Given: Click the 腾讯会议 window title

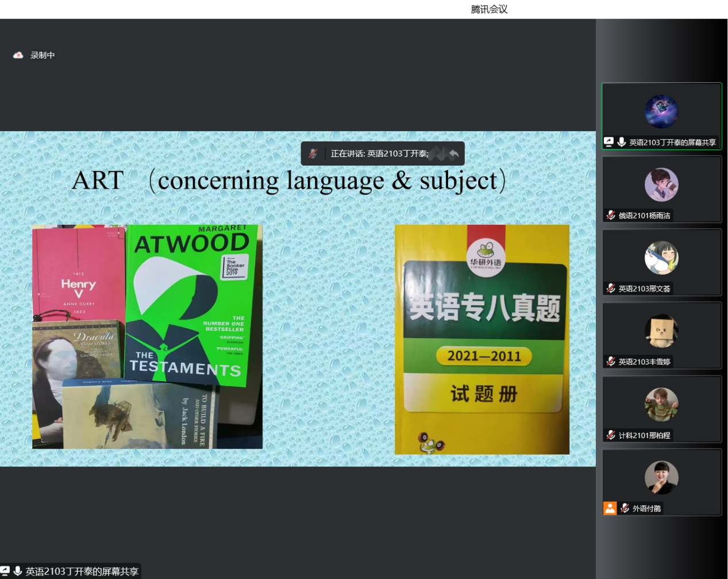Looking at the screenshot, I should (x=490, y=9).
